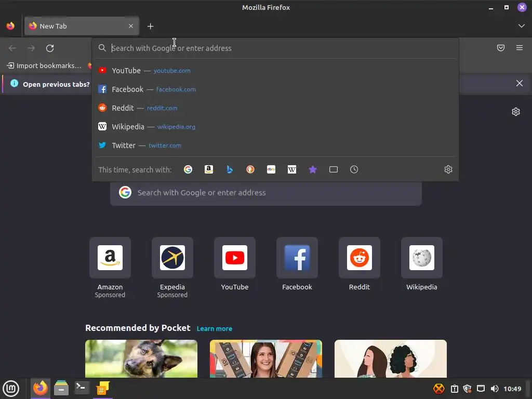
Task: Select Twitter suggestion twitter.com
Action: (275, 145)
